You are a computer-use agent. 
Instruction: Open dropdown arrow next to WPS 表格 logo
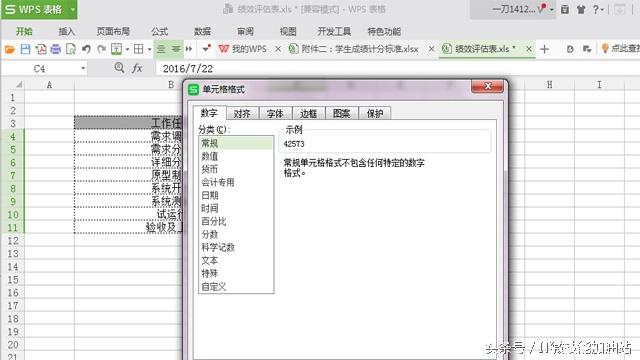(x=73, y=9)
